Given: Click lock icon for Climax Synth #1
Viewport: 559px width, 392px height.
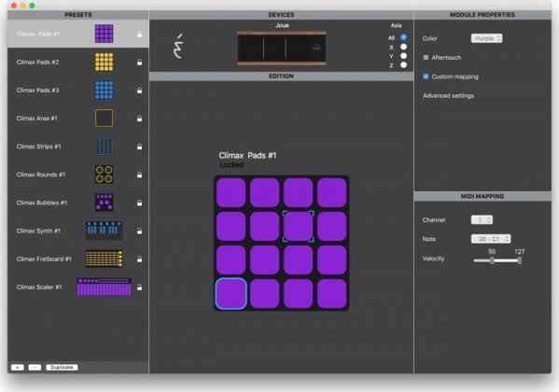Looking at the screenshot, I should tap(139, 231).
